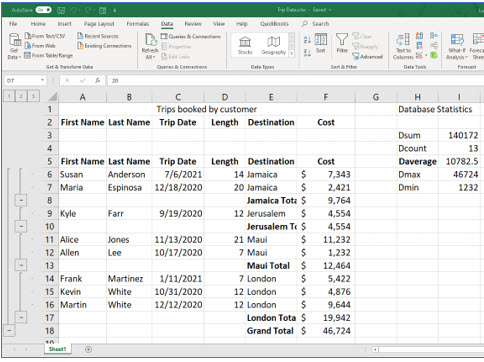The image size is (484, 362).
Task: Select the Sheet1 tab
Action: click(57, 349)
